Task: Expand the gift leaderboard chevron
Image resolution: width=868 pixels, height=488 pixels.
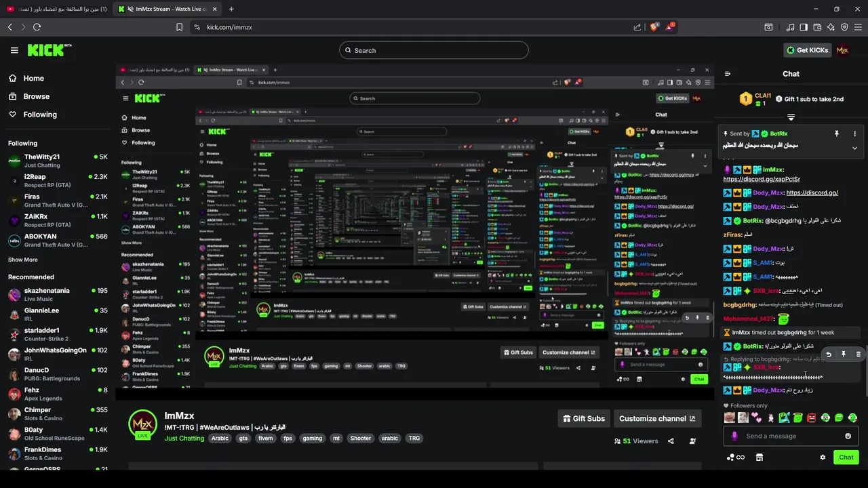Action: click(x=791, y=117)
